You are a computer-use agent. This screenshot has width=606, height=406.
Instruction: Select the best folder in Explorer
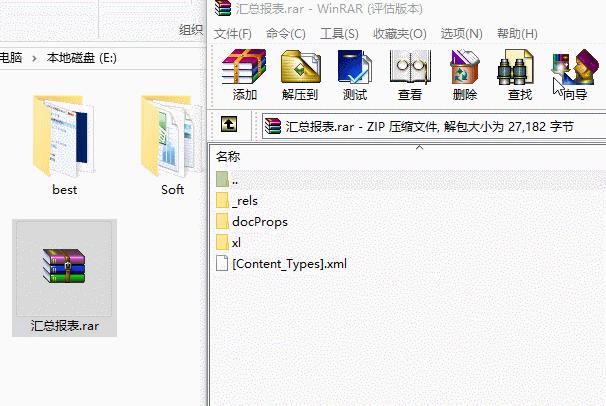point(64,135)
